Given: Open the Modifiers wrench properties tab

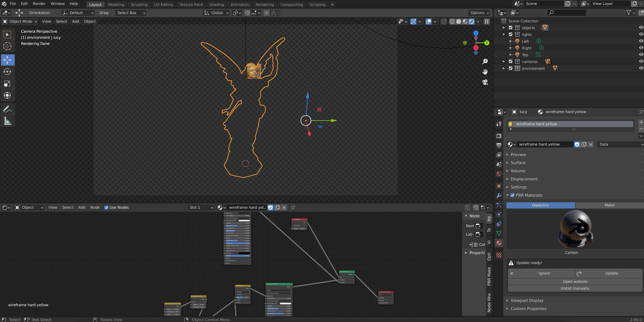Looking at the screenshot, I should click(499, 195).
